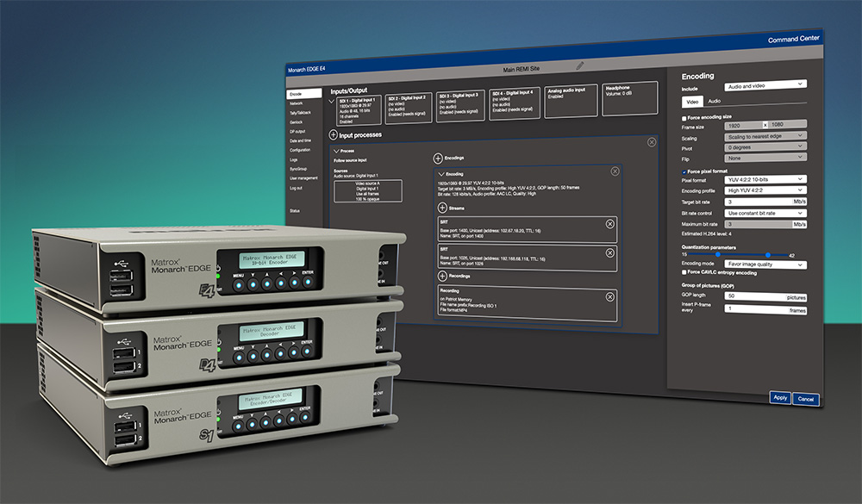Select the Headphone volume card
Image resolution: width=862 pixels, height=504 pixels.
pos(630,98)
